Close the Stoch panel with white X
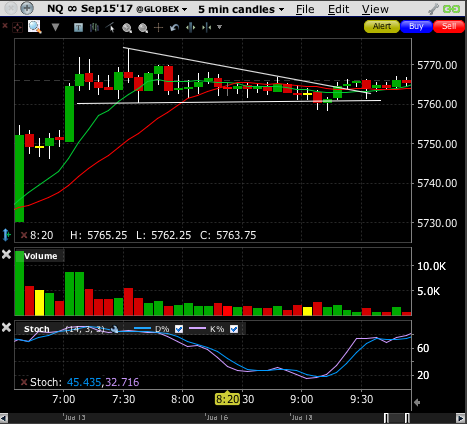Image resolution: width=467 pixels, height=424 pixels. [6, 327]
